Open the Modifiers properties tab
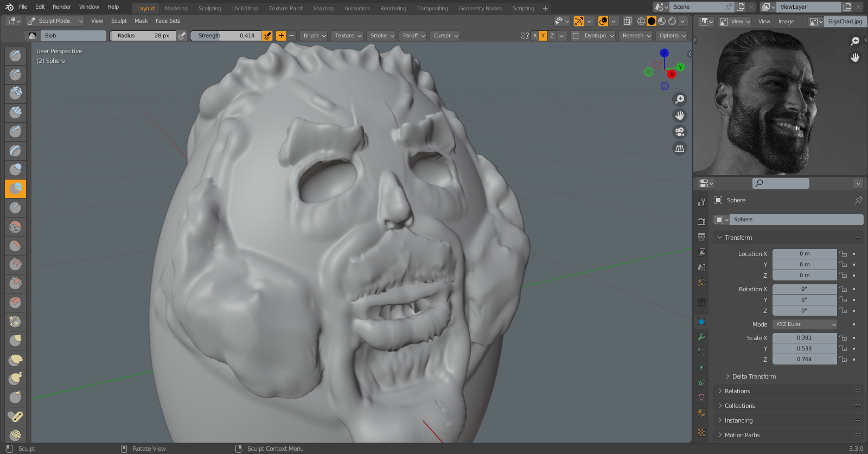This screenshot has height=454, width=868. click(701, 337)
